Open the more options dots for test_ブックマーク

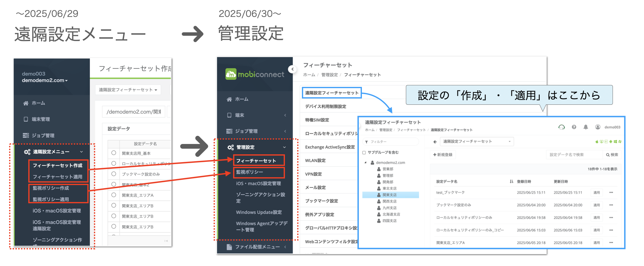pos(611,193)
